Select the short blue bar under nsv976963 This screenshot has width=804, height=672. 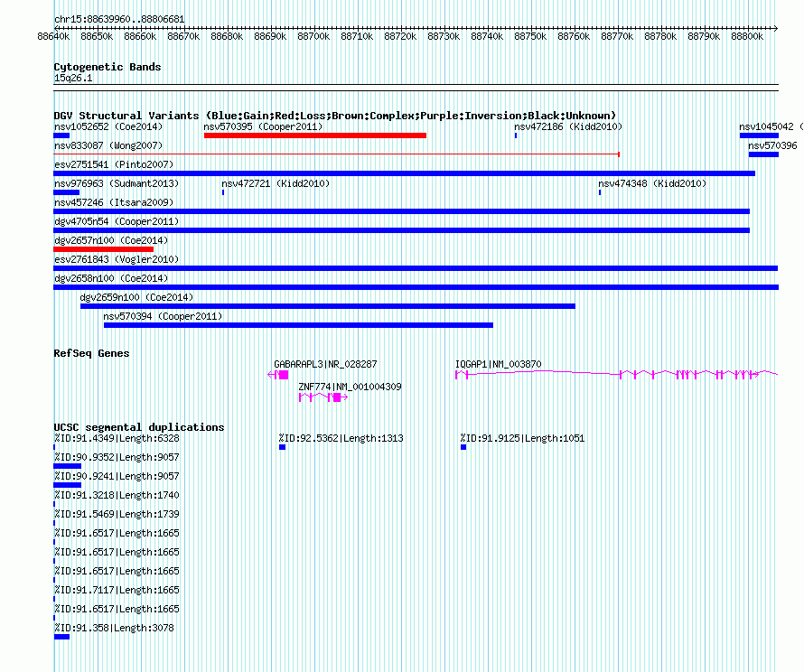(66, 192)
